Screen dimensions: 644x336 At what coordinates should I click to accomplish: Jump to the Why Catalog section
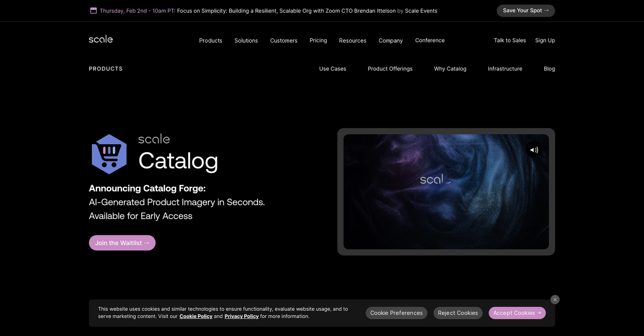coord(450,69)
